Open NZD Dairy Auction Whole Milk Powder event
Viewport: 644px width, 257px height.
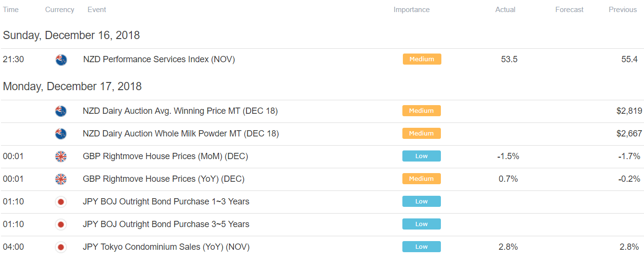pos(180,134)
